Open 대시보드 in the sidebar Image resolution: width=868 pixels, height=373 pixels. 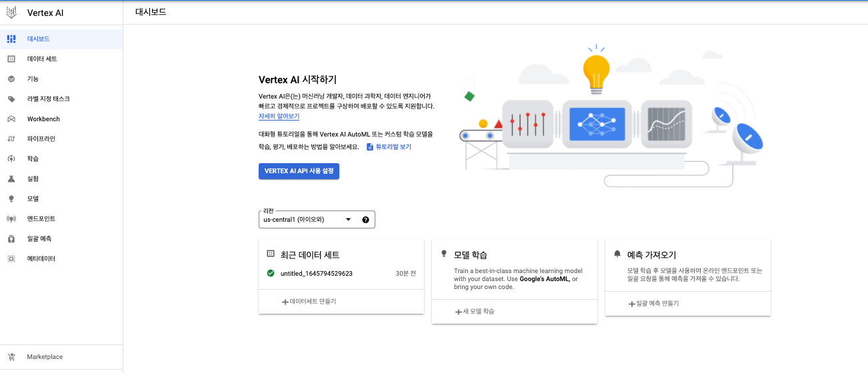61,39
